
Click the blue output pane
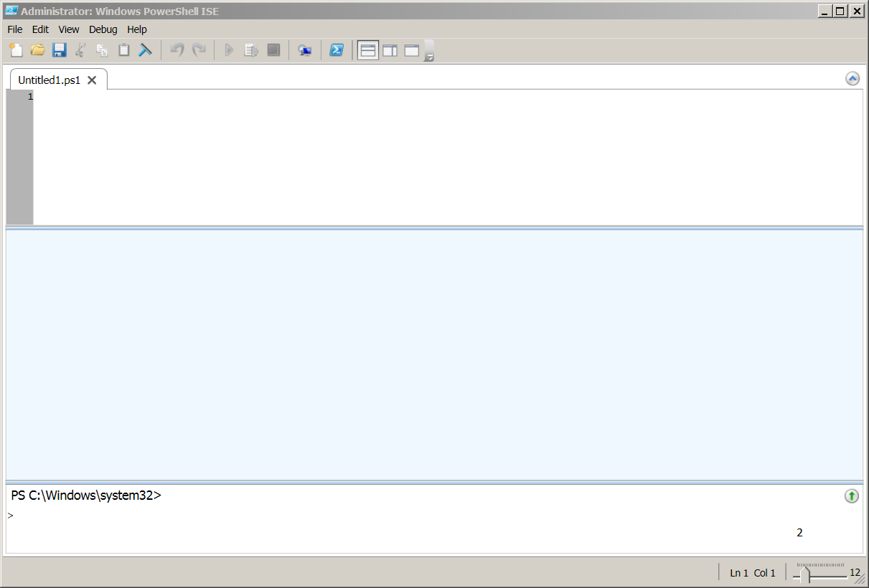434,355
